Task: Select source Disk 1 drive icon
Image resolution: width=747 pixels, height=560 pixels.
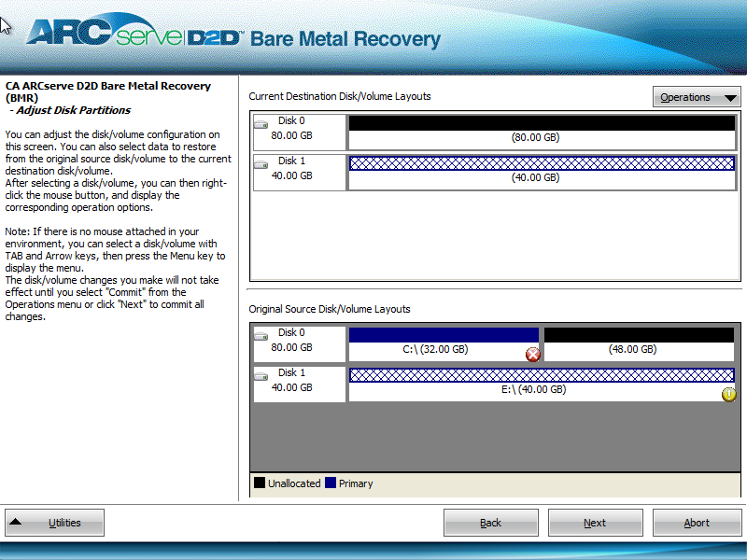Action: click(261, 376)
